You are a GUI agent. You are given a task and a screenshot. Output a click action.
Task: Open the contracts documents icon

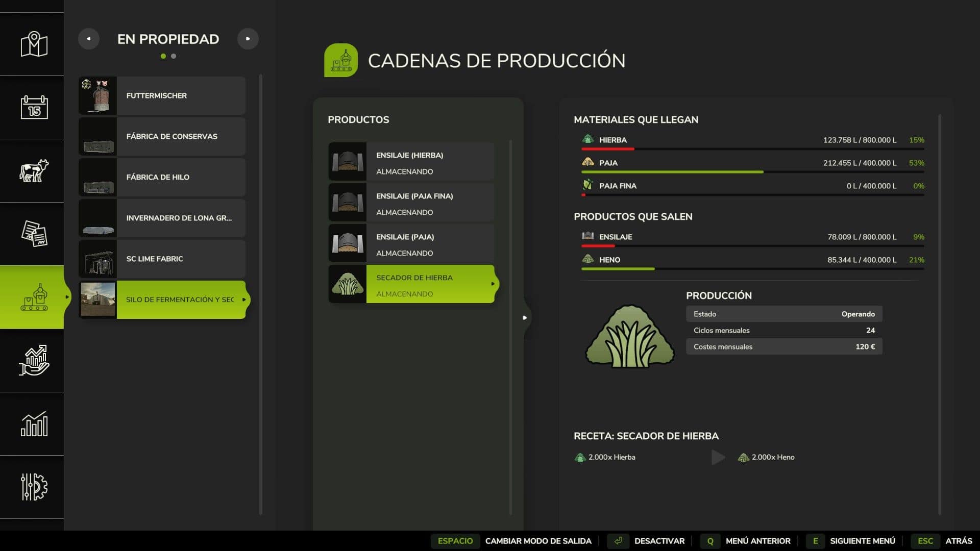(x=34, y=234)
